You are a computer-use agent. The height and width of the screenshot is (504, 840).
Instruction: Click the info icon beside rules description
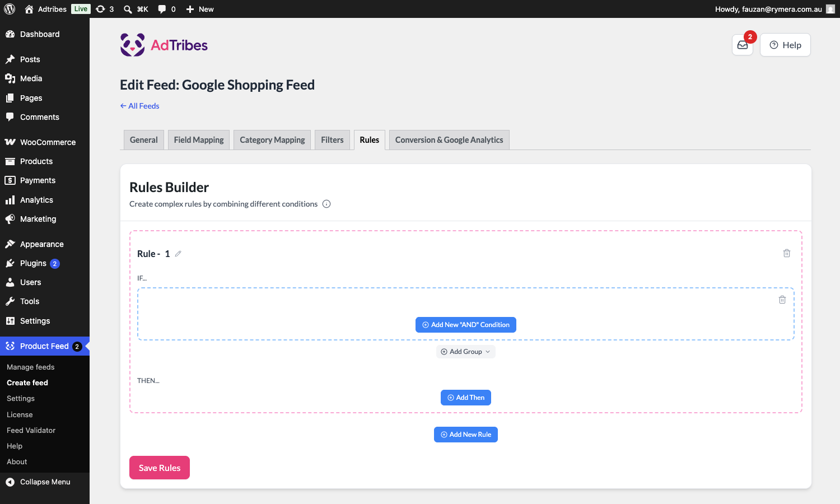[x=326, y=204]
